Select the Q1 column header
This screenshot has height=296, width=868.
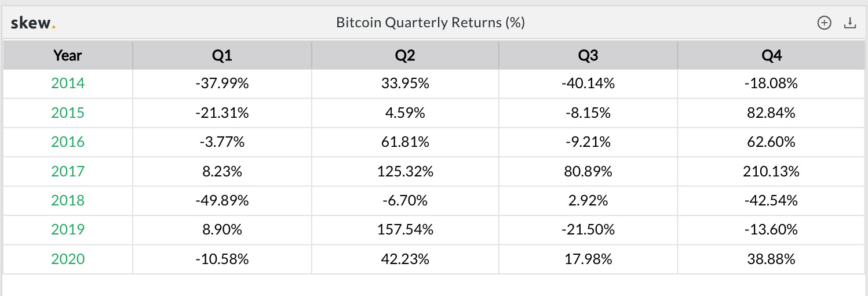[222, 55]
